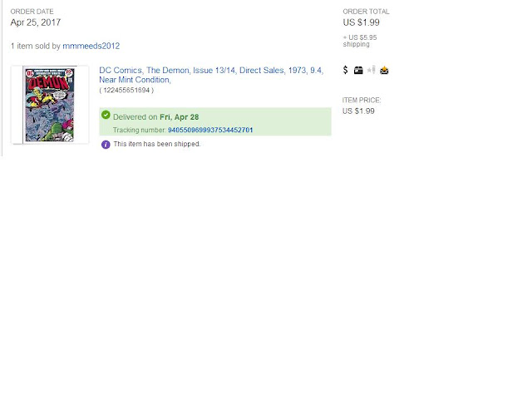Open tracking number 9405509699937534452701
Screen dimensions: 532x399
click(x=210, y=131)
